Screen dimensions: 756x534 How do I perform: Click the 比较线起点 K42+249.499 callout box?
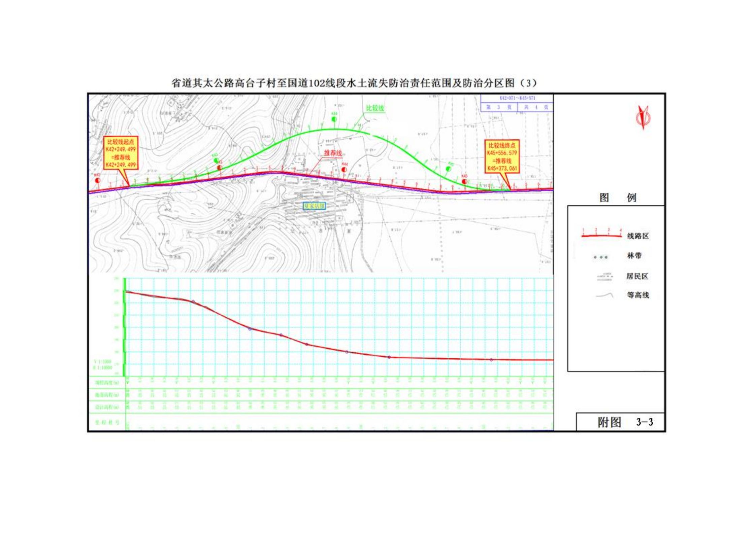click(x=120, y=153)
